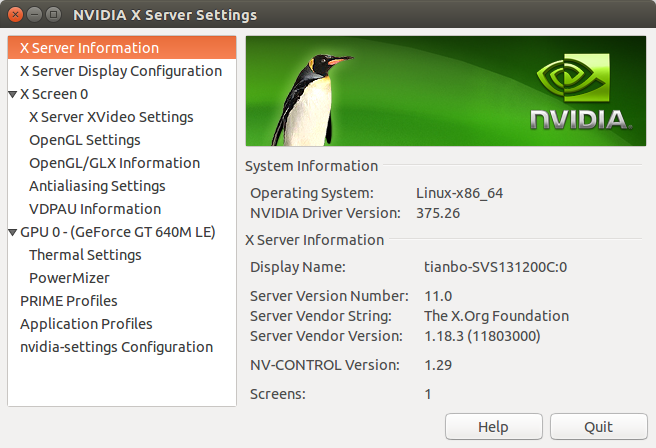Open Antialiasing Settings
656x448 pixels.
[x=122, y=186]
